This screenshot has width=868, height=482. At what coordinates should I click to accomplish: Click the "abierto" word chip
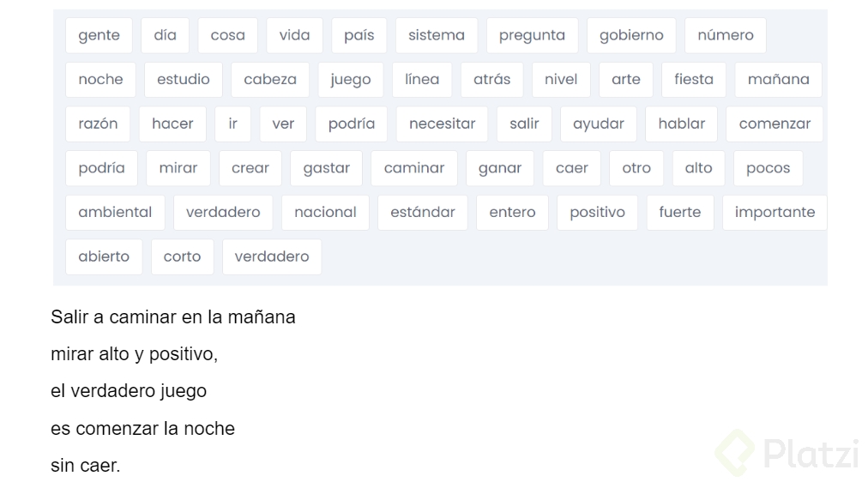point(104,256)
